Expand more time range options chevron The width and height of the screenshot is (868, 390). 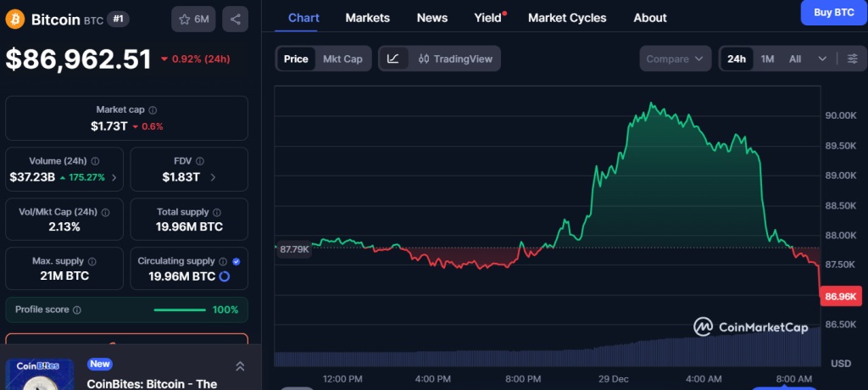click(x=822, y=58)
